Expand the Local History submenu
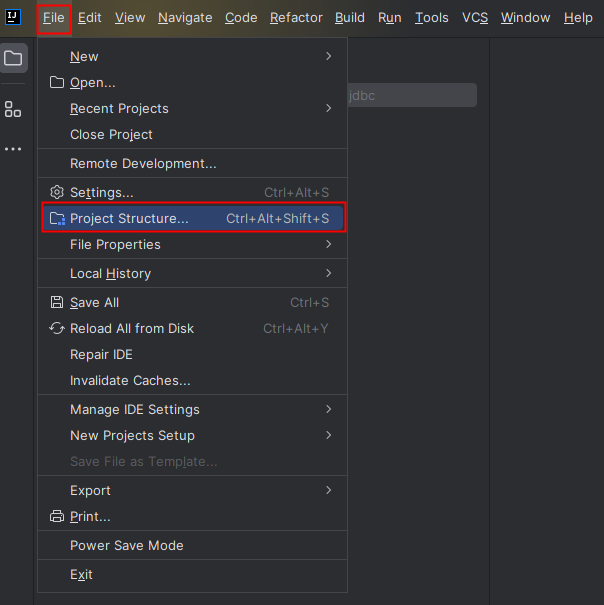 (x=328, y=273)
